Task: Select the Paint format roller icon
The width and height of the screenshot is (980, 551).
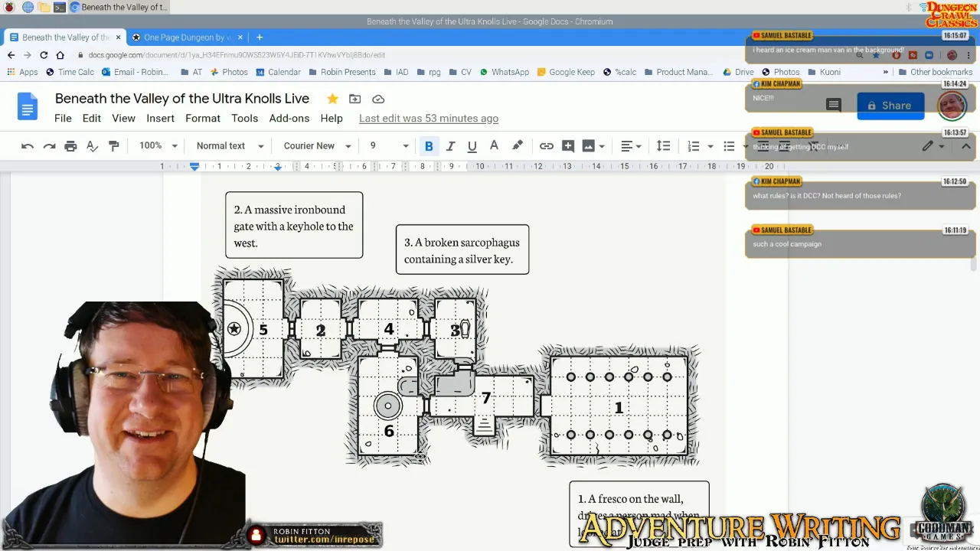Action: [x=113, y=145]
